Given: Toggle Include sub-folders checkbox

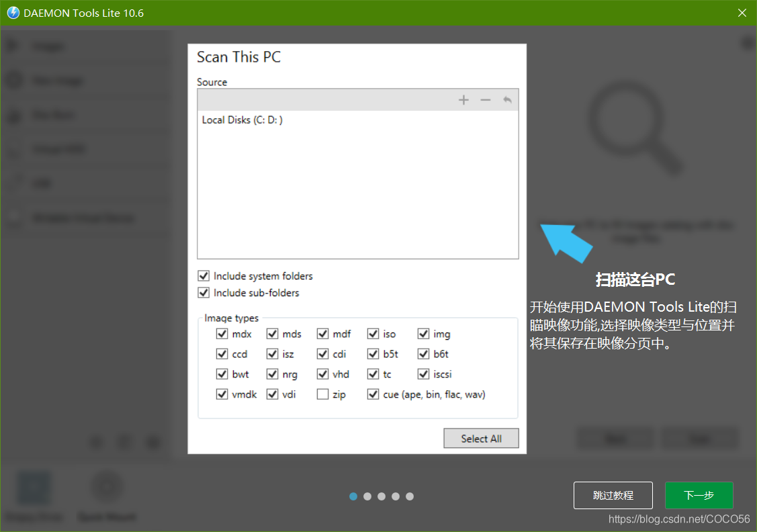Looking at the screenshot, I should 204,293.
